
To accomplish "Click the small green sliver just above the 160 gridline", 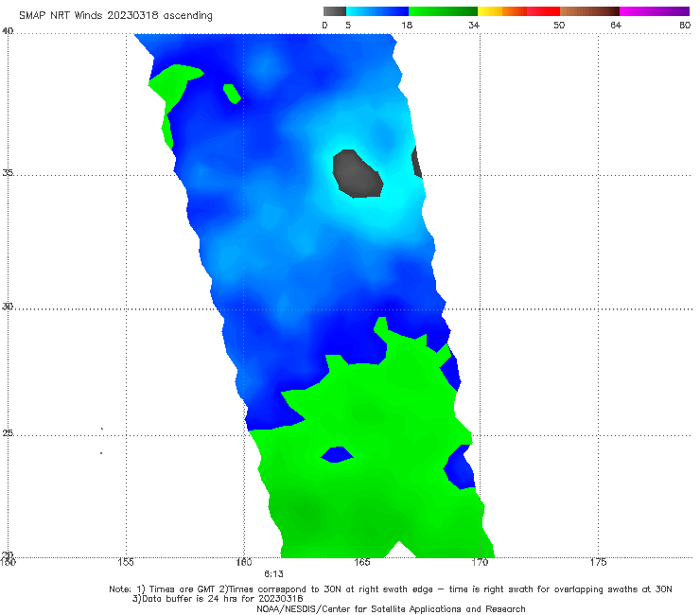I will pos(232,94).
